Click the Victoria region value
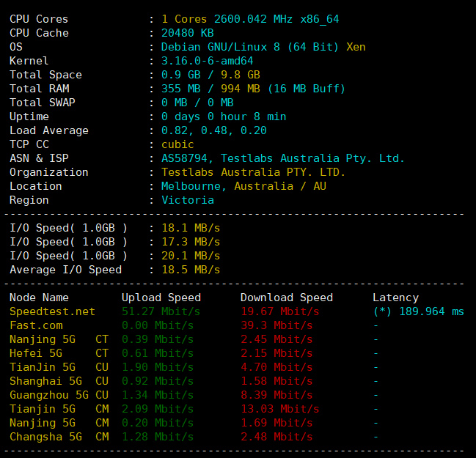Viewport: 476px width, 458px height. click(x=188, y=200)
